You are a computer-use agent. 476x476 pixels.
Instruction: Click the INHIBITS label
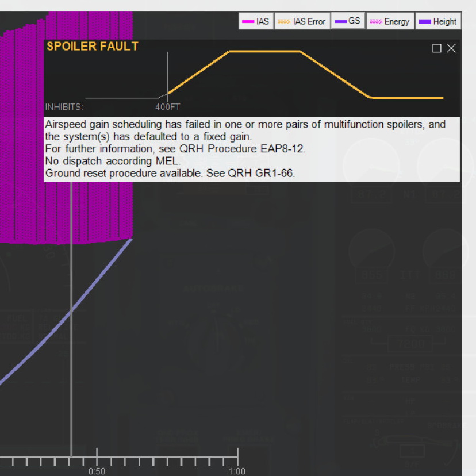(64, 107)
